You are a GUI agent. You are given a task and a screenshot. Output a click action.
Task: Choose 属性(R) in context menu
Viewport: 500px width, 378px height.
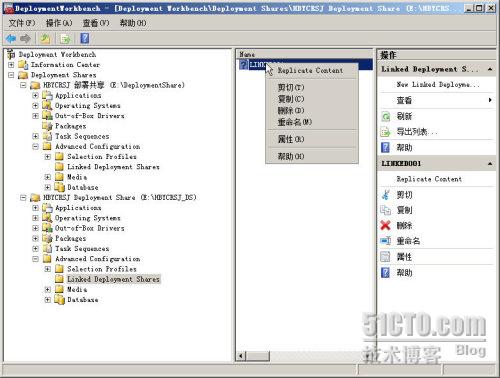pyautogui.click(x=312, y=139)
